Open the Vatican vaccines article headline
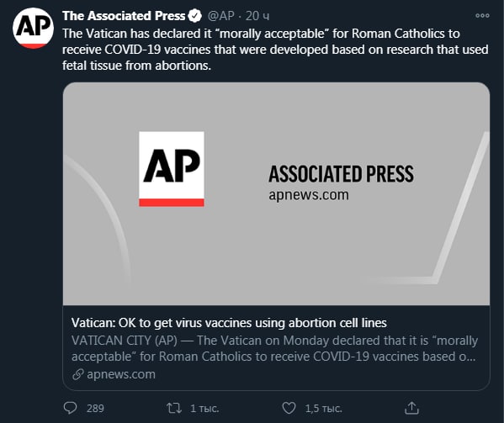The height and width of the screenshot is (423, 504). [x=229, y=323]
